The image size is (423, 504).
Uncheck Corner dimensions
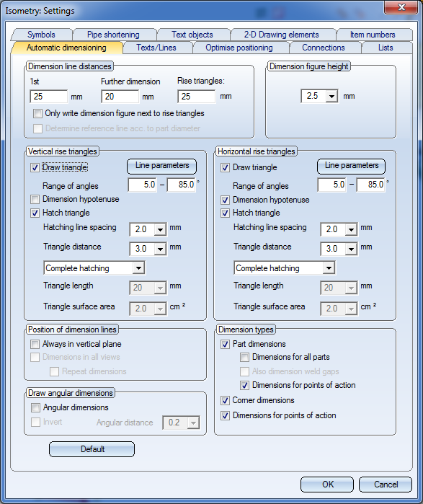(x=225, y=400)
